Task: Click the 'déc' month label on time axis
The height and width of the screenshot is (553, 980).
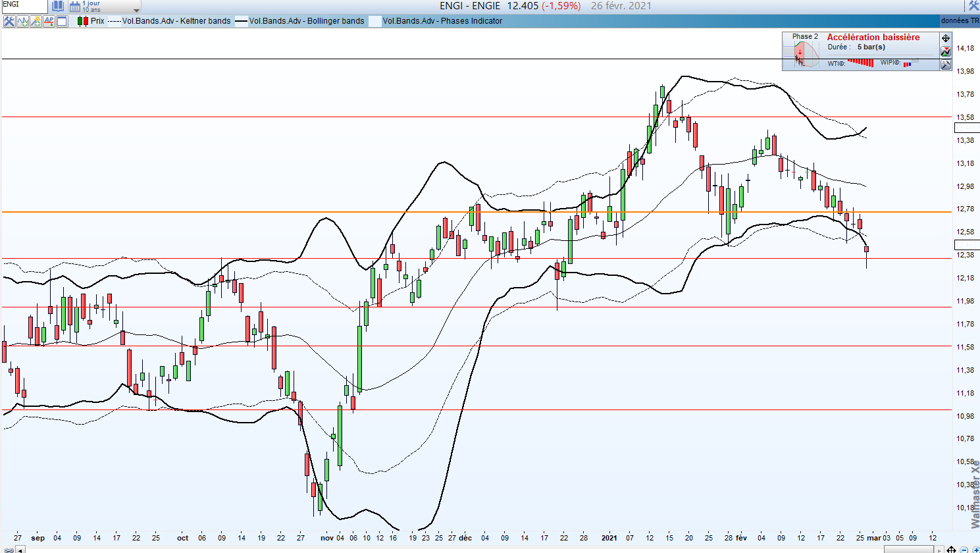Action: coord(465,538)
